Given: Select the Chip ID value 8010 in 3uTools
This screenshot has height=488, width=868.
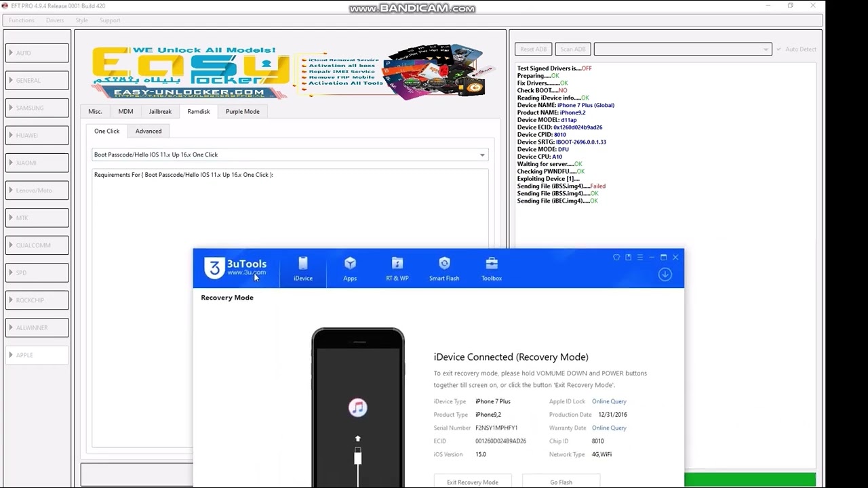Looking at the screenshot, I should [597, 441].
